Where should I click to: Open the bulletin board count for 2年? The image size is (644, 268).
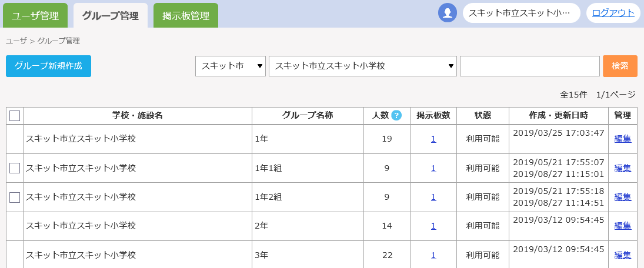[433, 226]
